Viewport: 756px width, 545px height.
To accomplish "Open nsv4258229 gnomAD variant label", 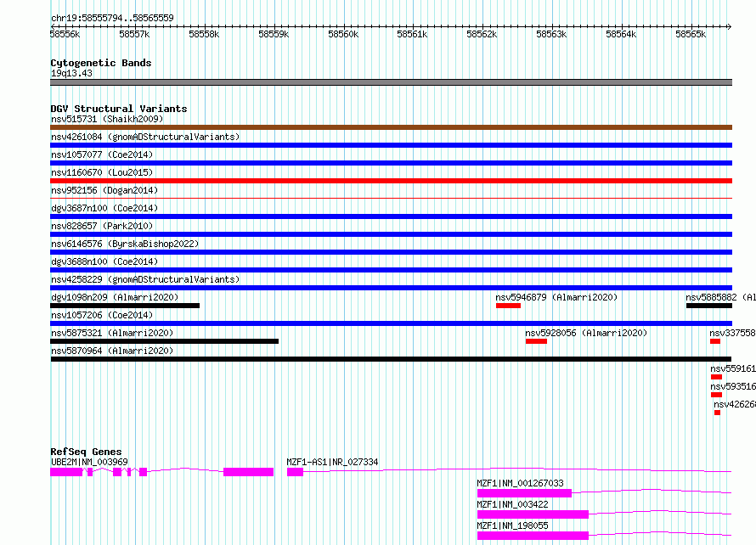I will 145,279.
